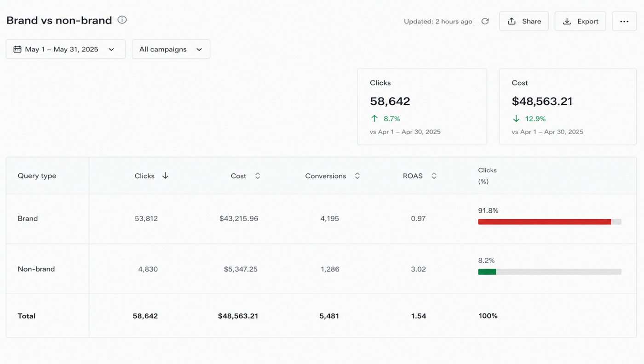The image size is (644, 364).
Task: Refresh data using the reload icon
Action: [x=485, y=21]
